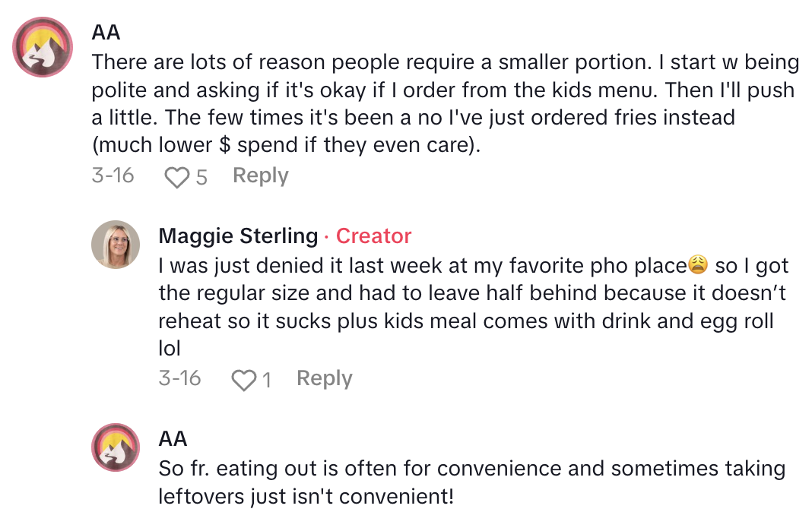The image size is (812, 512).
Task: Click Reply on AA's first comment
Action: [259, 175]
